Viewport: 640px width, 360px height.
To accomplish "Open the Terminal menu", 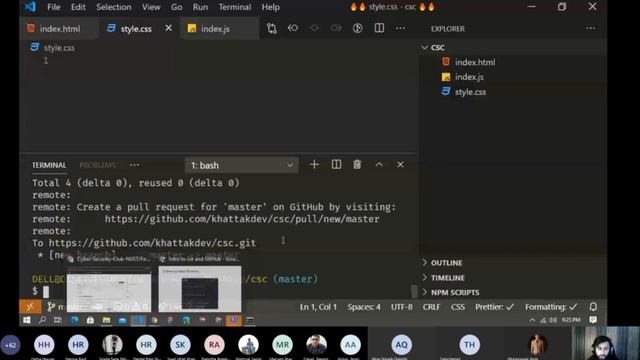I will tap(235, 7).
